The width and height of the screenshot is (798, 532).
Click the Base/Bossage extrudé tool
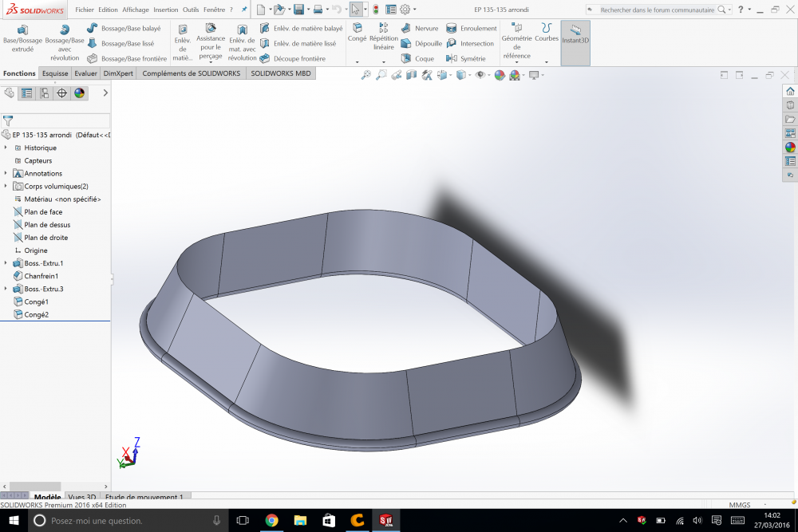(22, 38)
